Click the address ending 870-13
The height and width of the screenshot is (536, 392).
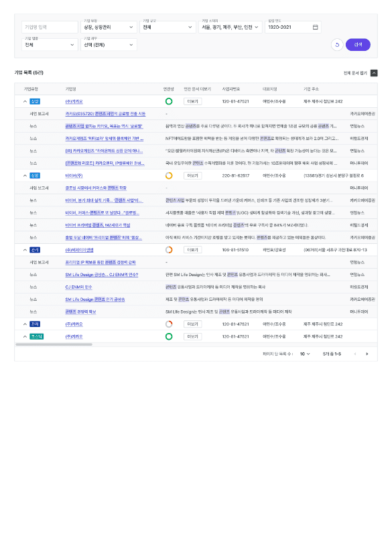[x=335, y=250]
